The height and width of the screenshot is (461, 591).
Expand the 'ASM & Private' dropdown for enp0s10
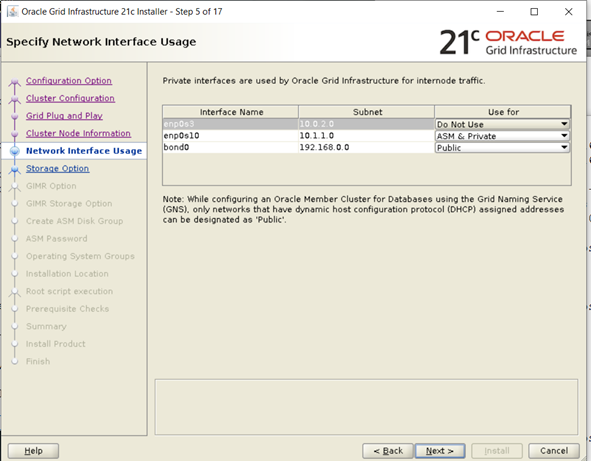click(x=502, y=136)
